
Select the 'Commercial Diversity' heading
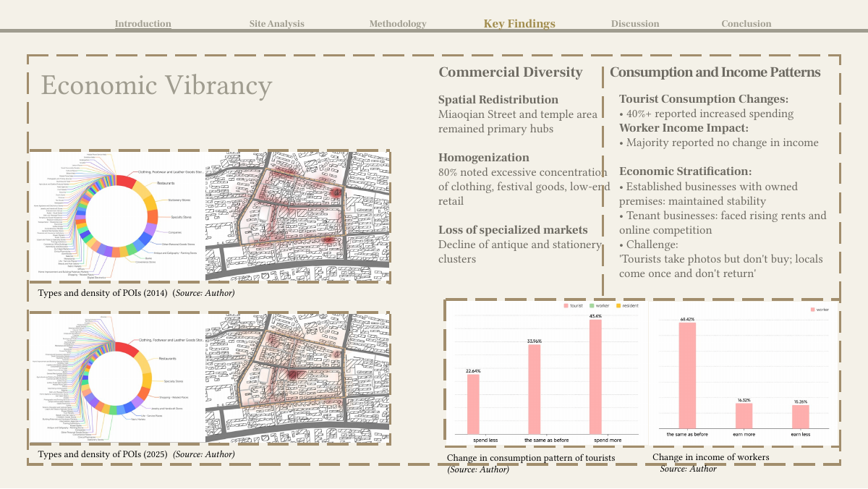tap(511, 72)
